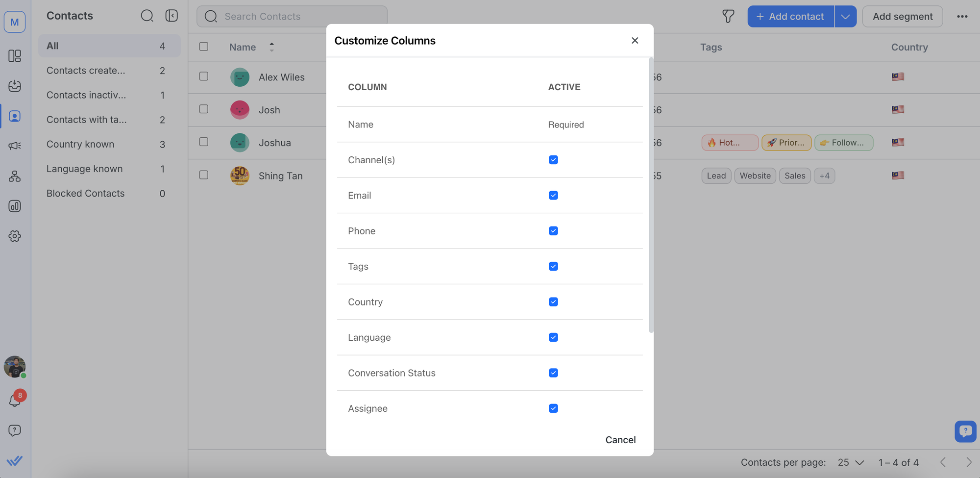Open the notifications bell icon

coord(15,401)
